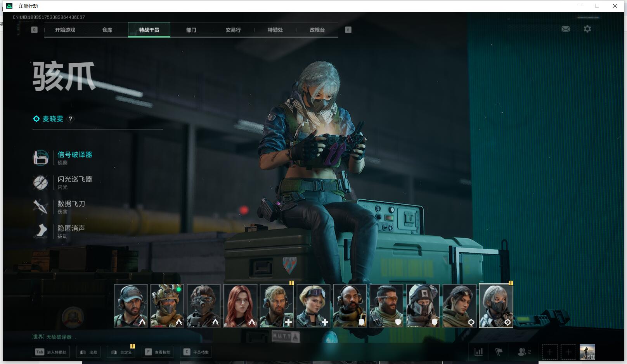Select the bald bearded operator with headset
This screenshot has width=627, height=364.
pos(350,306)
